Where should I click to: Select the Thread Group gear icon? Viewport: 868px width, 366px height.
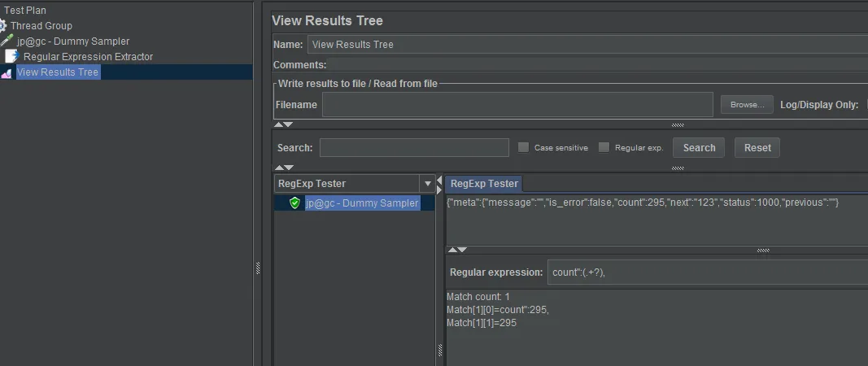[x=2, y=25]
